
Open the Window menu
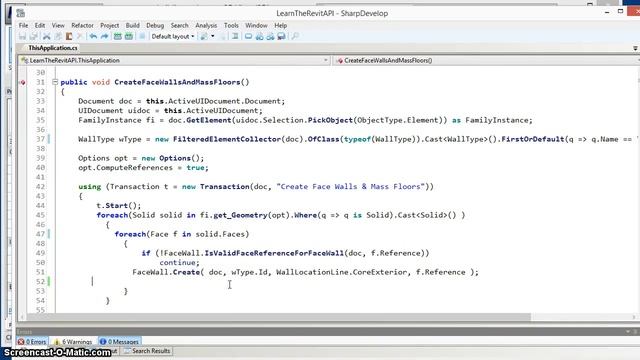pyautogui.click(x=256, y=25)
